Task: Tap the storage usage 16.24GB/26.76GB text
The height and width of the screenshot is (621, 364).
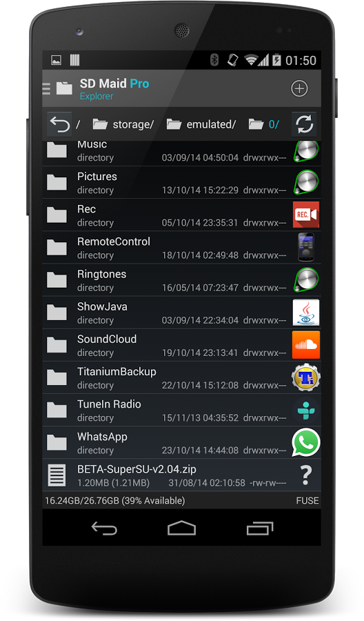Action: click(114, 500)
